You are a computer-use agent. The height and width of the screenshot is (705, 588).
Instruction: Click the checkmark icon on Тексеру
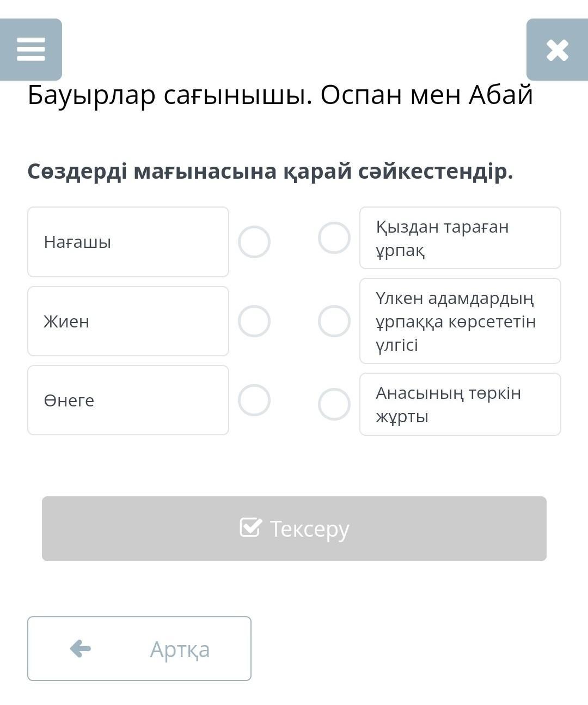pyautogui.click(x=250, y=527)
